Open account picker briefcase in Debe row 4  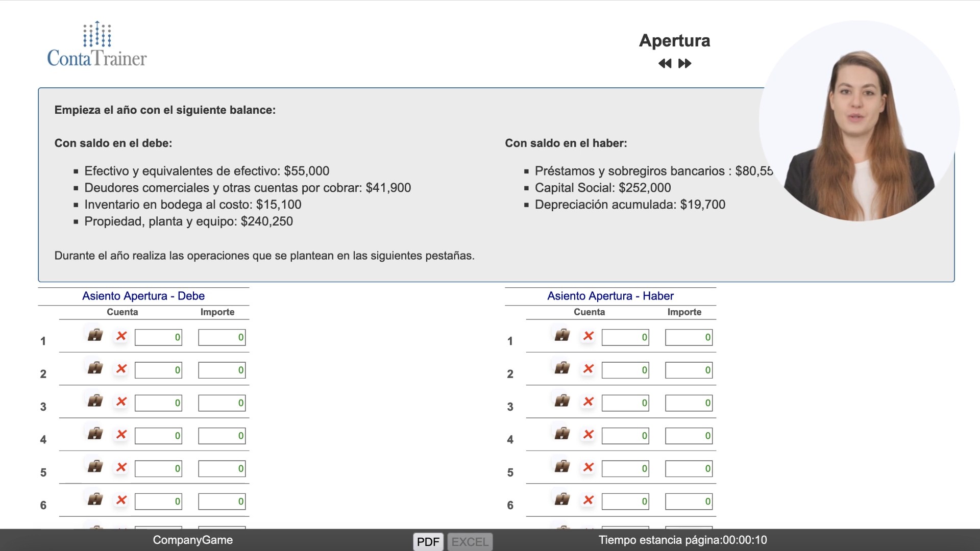click(95, 434)
